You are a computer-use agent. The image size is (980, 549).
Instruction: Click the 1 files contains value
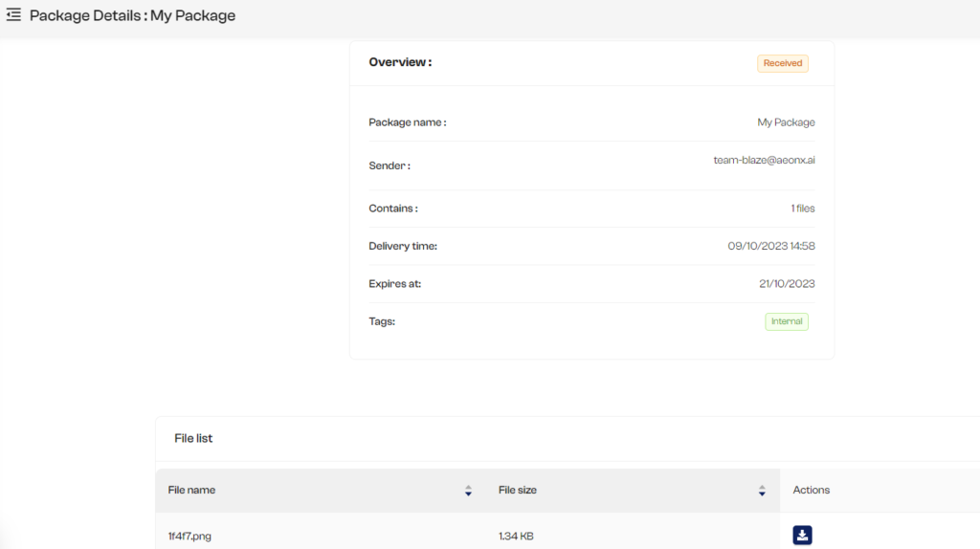click(x=803, y=209)
